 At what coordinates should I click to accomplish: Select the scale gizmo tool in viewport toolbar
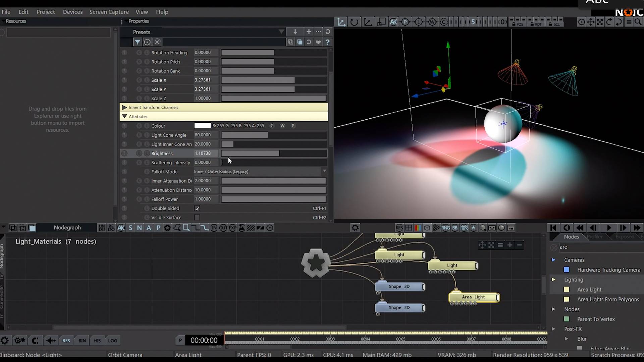click(x=368, y=22)
